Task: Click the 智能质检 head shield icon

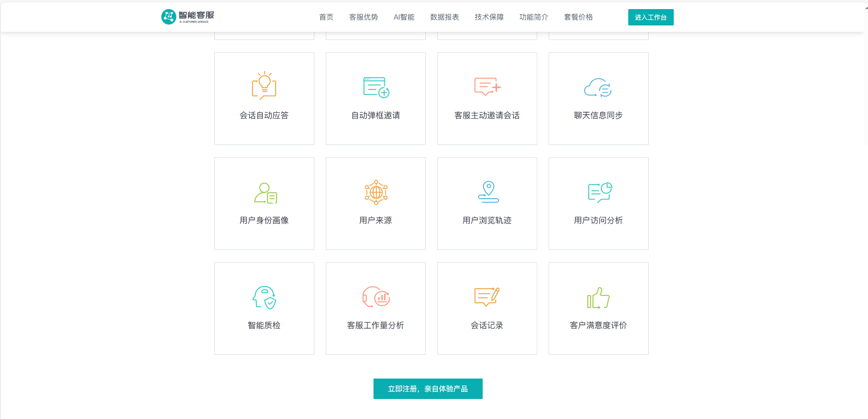Action: coord(265,298)
